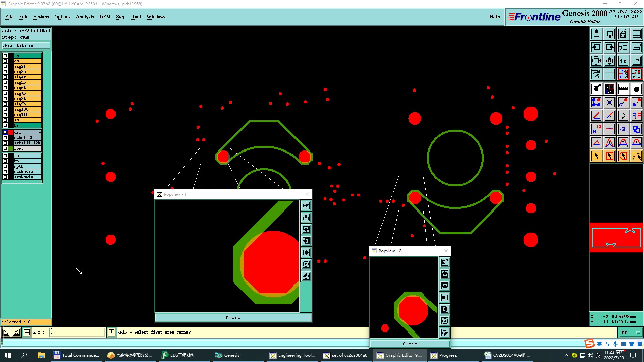Viewport: 644px width, 362px height.
Task: Toggle display checkbox for layer sig2t
Action: [x=5, y=66]
